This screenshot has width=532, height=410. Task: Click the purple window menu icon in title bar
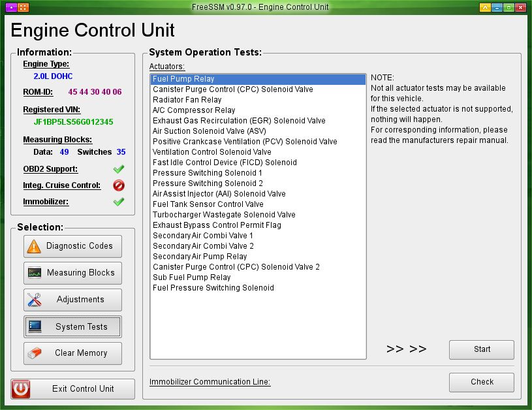point(11,7)
